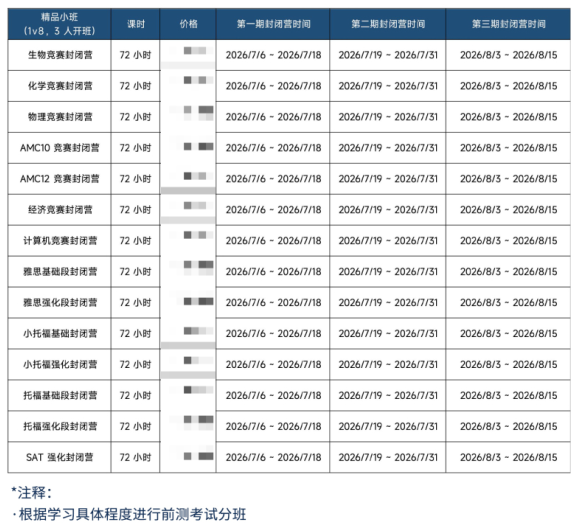This screenshot has height=525, width=578.
Task: Select the 雅思强化段封闭营 row name
Action: click(60, 303)
